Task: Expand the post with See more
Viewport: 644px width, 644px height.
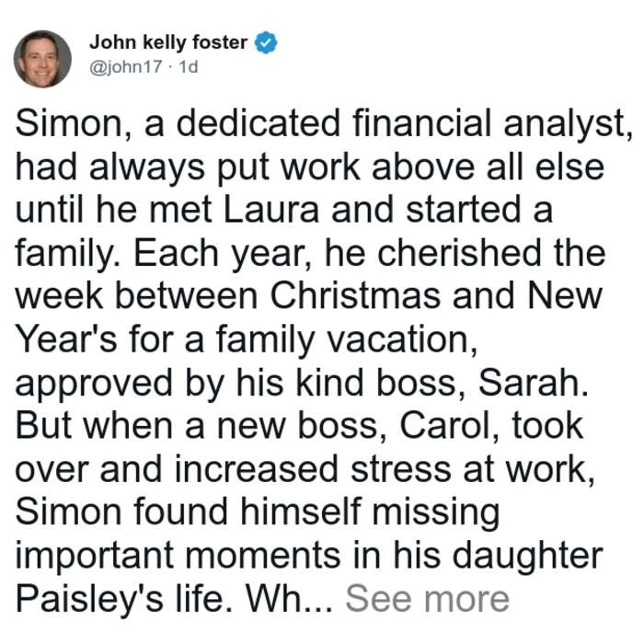Action: pyautogui.click(x=428, y=599)
